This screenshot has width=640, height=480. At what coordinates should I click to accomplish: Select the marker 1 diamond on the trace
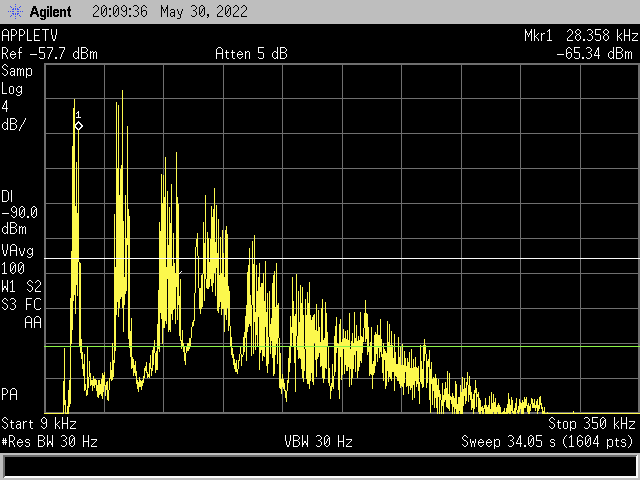[78, 125]
